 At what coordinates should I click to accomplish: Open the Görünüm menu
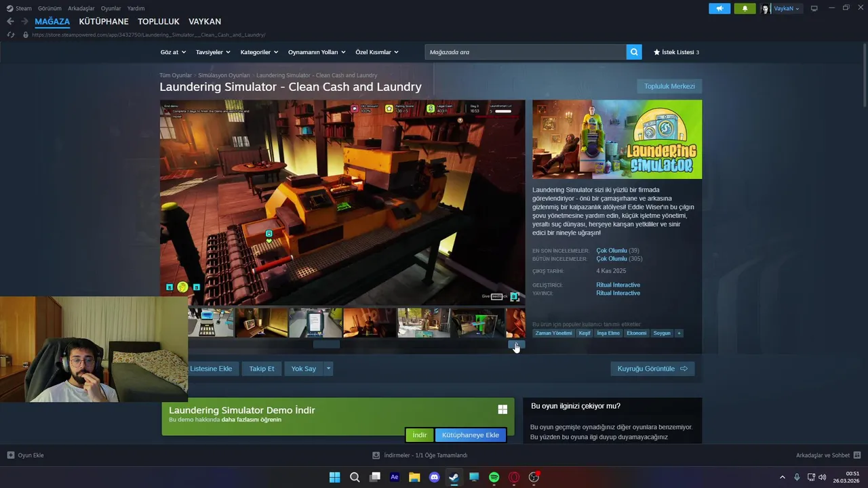coord(50,8)
